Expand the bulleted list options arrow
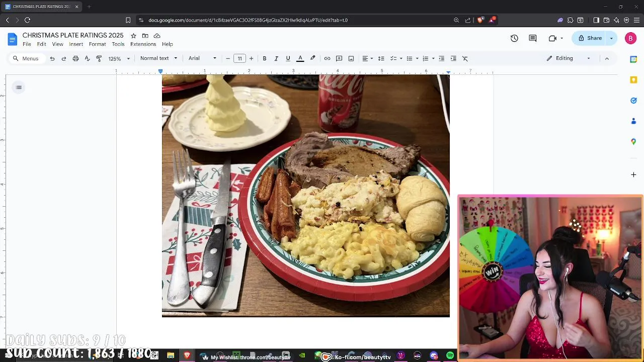The width and height of the screenshot is (644, 362). click(x=417, y=58)
